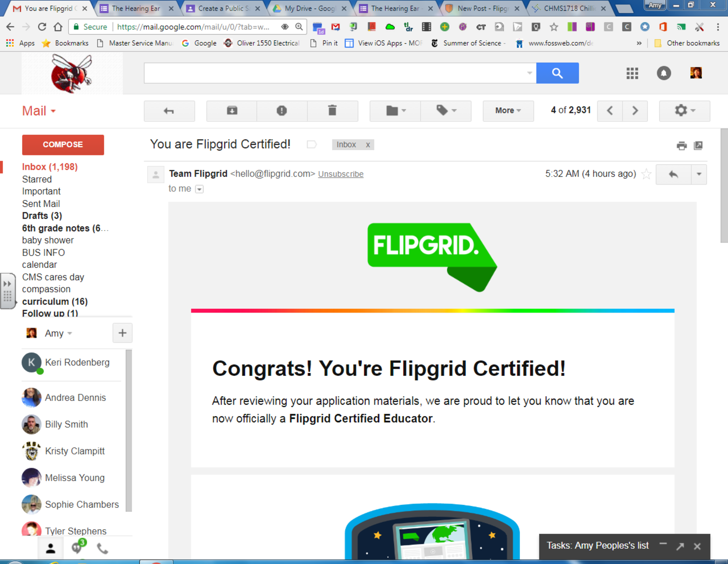Image resolution: width=728 pixels, height=564 pixels.
Task: Open the Labels tag dropdown
Action: pos(446,111)
